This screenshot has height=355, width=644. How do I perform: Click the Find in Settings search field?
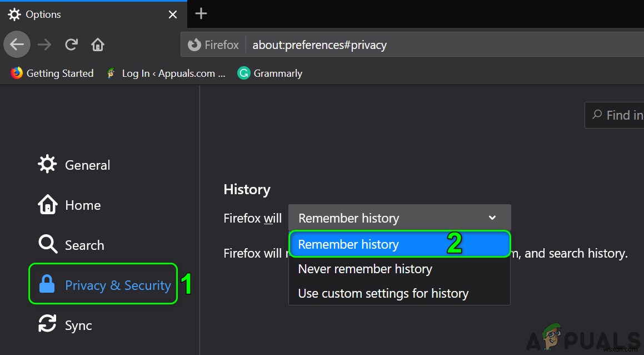click(617, 115)
